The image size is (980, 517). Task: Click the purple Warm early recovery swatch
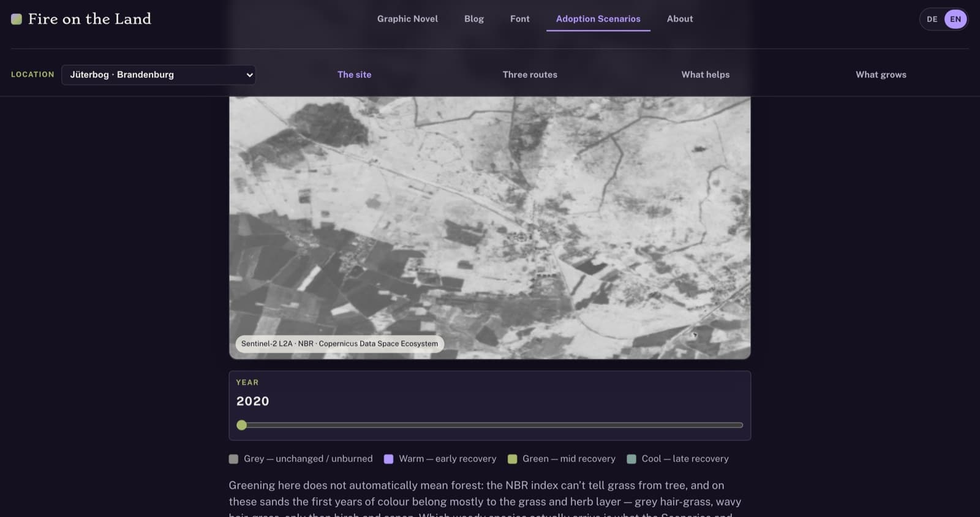click(x=388, y=459)
